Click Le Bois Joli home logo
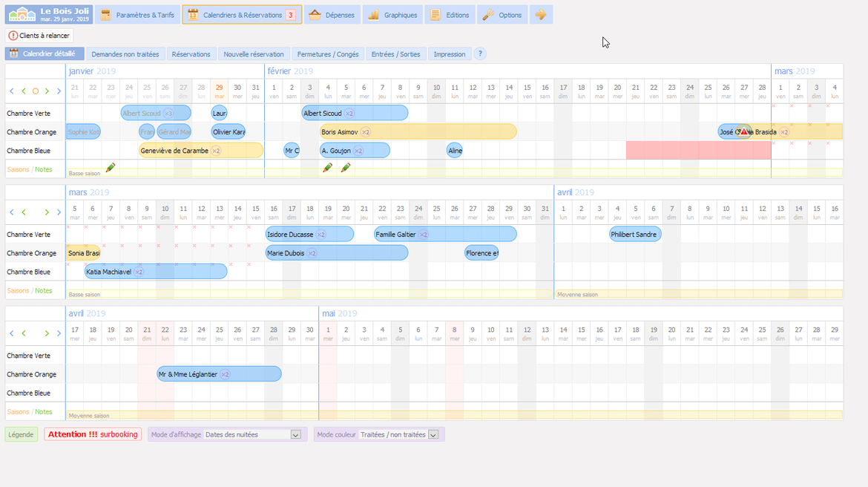 coord(49,15)
